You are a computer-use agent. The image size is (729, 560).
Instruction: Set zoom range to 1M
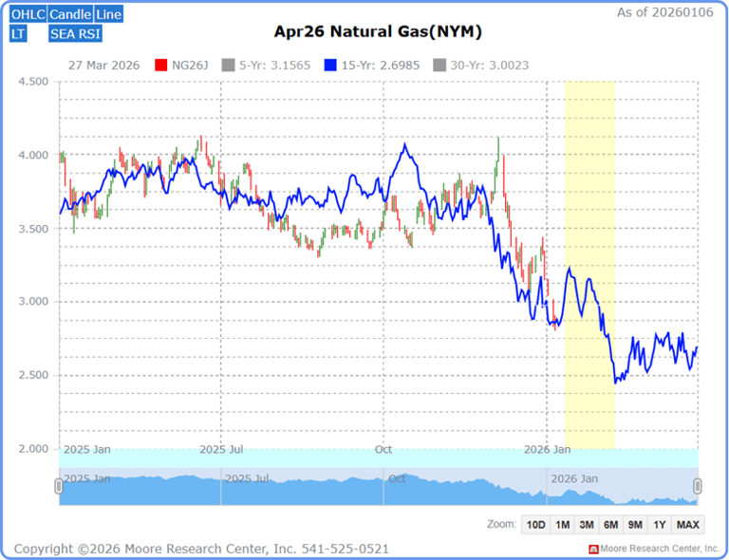563,525
